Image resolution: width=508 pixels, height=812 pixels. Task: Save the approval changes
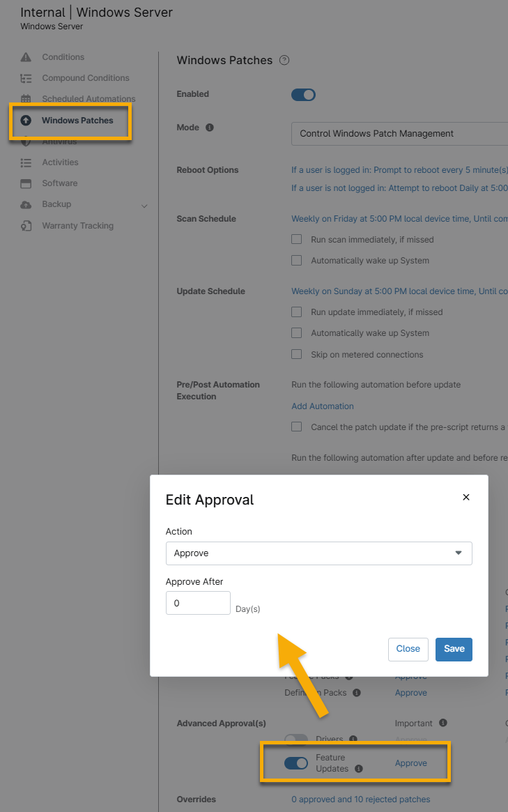coord(454,649)
